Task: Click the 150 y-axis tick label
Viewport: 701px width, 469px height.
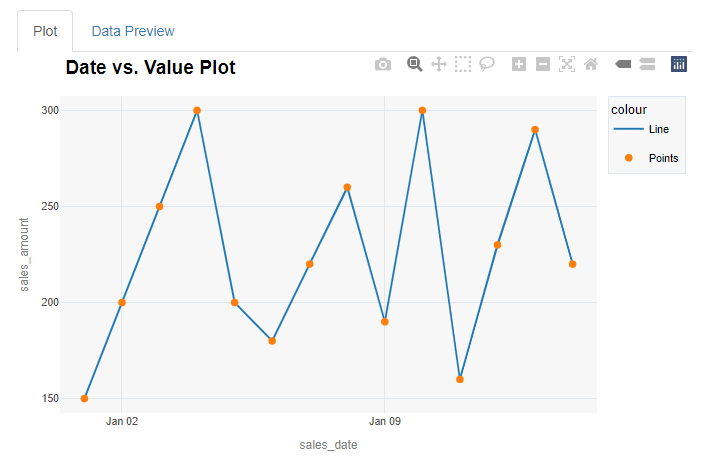Action: [x=50, y=398]
